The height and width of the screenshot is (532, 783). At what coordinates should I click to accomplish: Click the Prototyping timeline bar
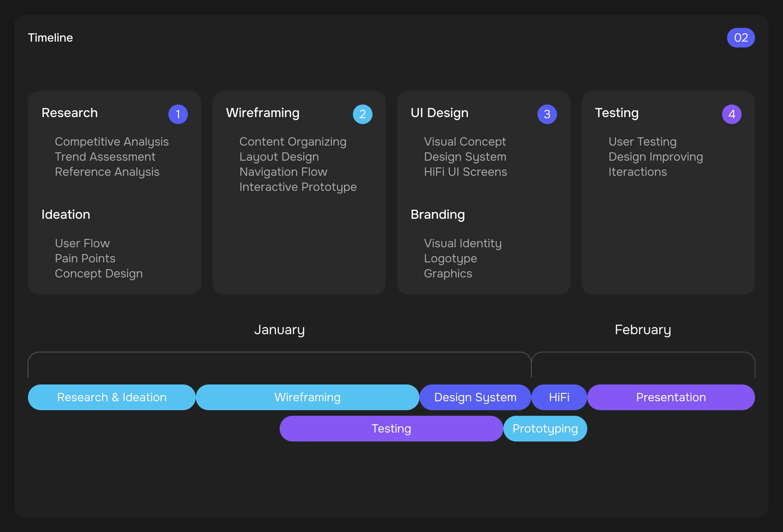click(x=545, y=429)
